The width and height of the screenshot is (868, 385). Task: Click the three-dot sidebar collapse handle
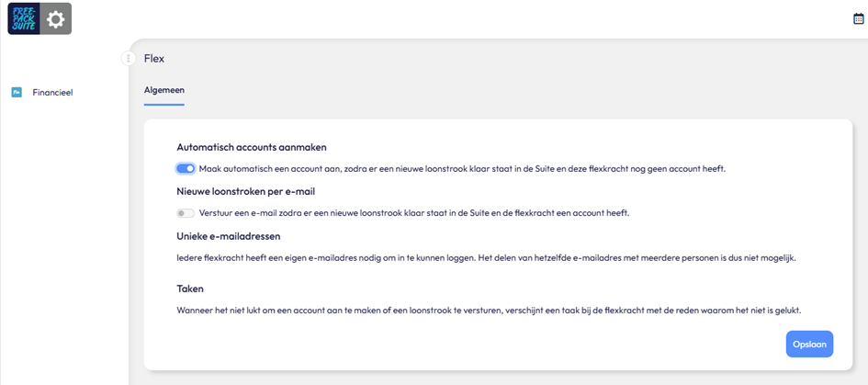click(x=129, y=58)
